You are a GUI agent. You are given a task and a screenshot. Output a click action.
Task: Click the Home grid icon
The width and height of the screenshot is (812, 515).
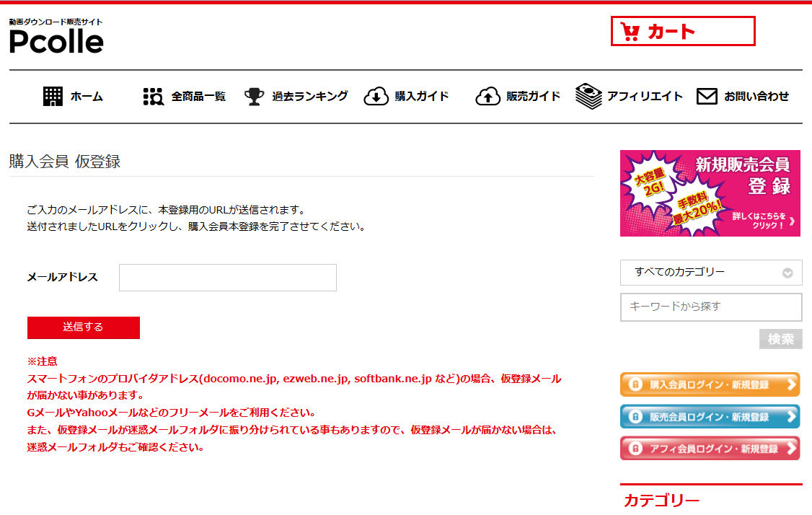pos(53,97)
